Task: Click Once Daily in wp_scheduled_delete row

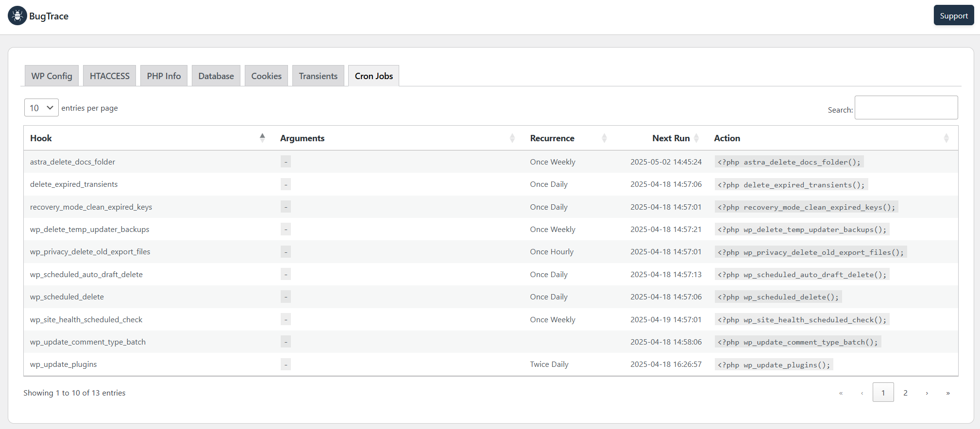Action: pos(549,297)
